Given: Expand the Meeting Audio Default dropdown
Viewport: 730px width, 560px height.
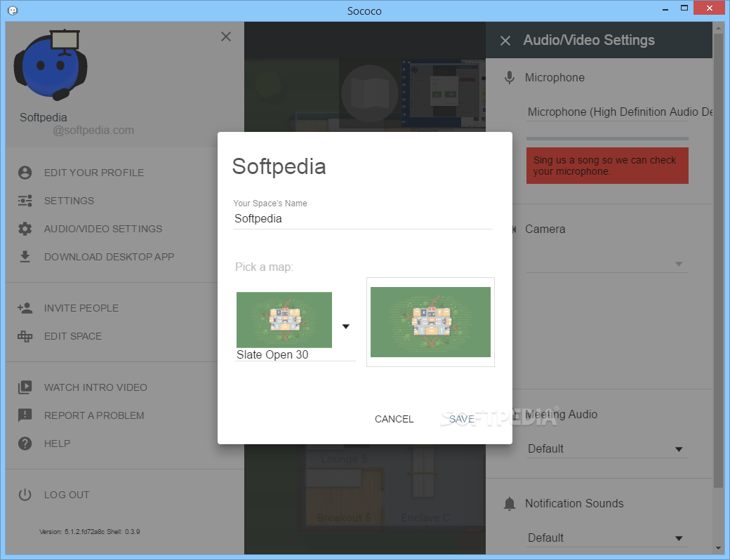Looking at the screenshot, I should (x=679, y=449).
